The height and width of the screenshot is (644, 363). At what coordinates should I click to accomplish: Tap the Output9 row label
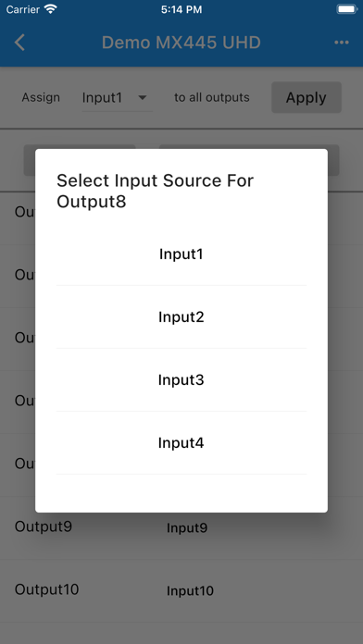click(x=44, y=526)
